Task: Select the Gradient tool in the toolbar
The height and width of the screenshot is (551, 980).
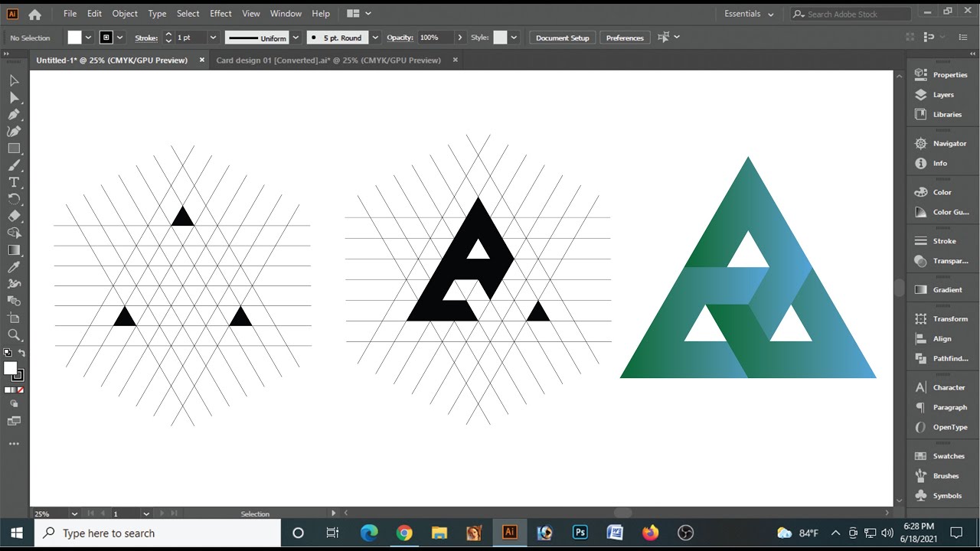Action: (14, 250)
